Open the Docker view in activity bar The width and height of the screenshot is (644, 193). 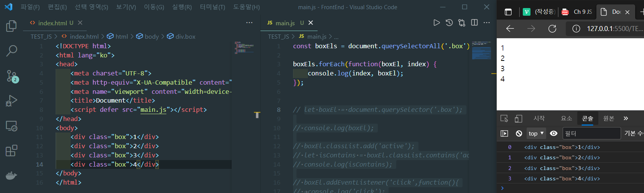pos(12,176)
